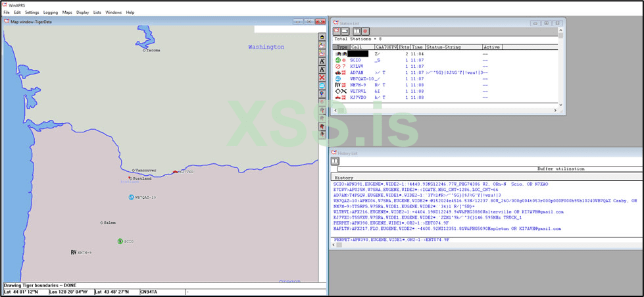This screenshot has height=297, width=644.
Task: Click the Status-String column header
Action: [x=453, y=47]
